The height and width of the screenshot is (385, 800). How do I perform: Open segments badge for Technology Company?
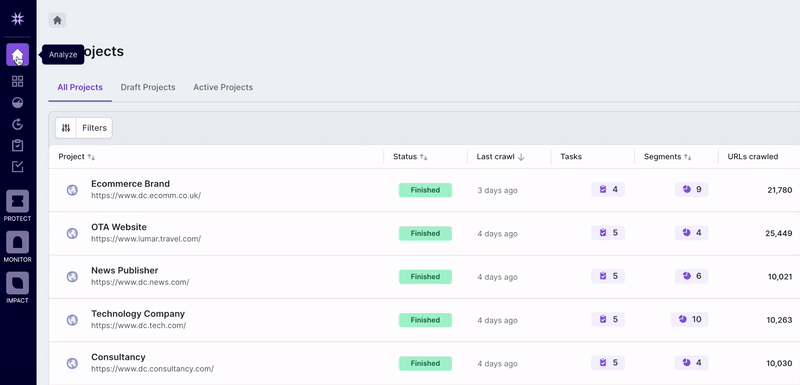point(690,320)
